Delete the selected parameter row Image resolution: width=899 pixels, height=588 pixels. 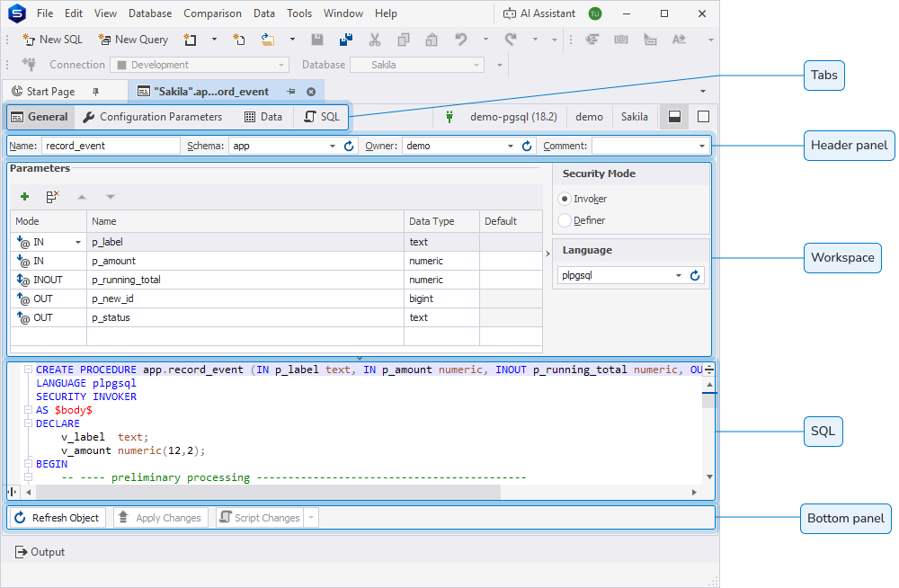[52, 197]
